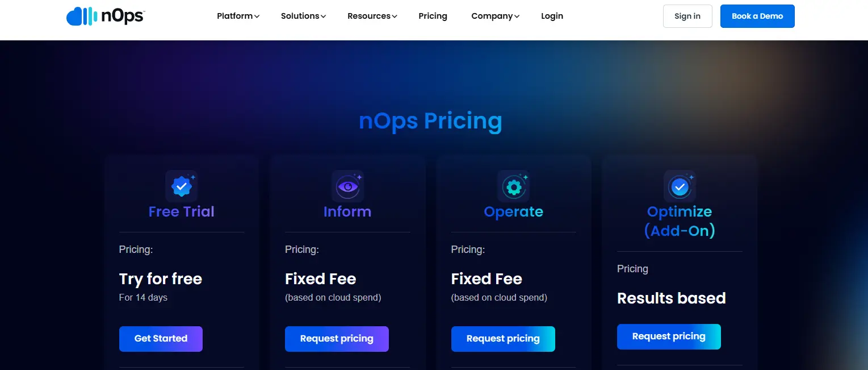Screen dimensions: 868x370
Task: Open the Company dropdown menu
Action: pyautogui.click(x=495, y=16)
